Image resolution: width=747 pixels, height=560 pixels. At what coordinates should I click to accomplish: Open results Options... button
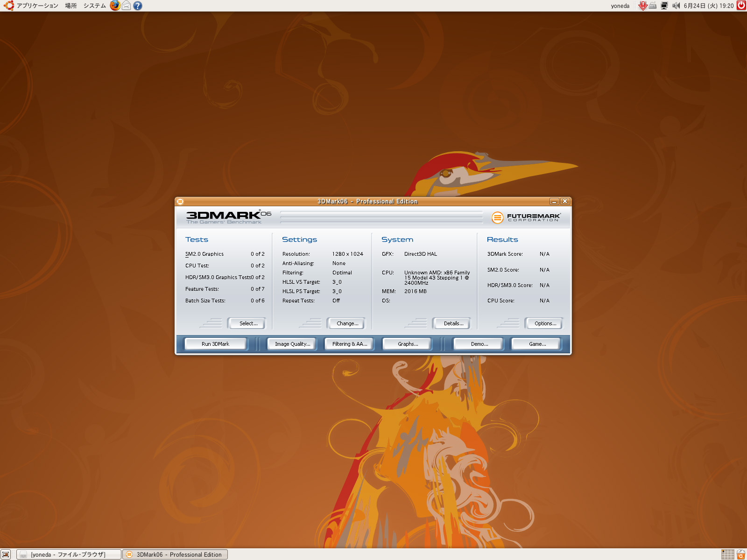(545, 323)
